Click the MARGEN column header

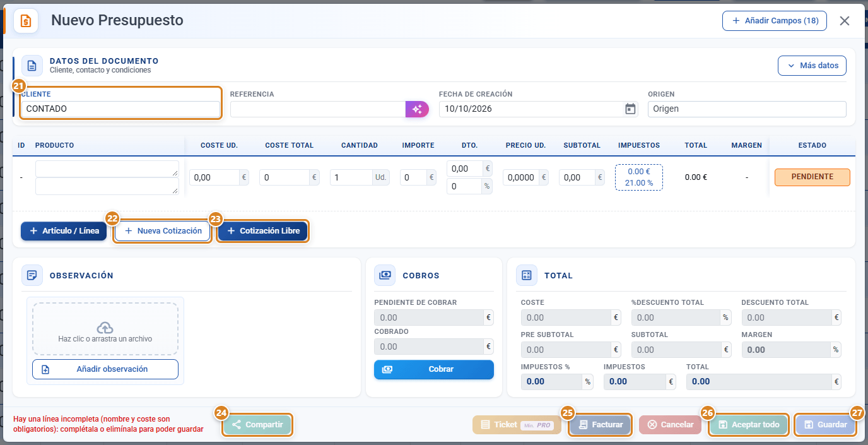point(747,145)
